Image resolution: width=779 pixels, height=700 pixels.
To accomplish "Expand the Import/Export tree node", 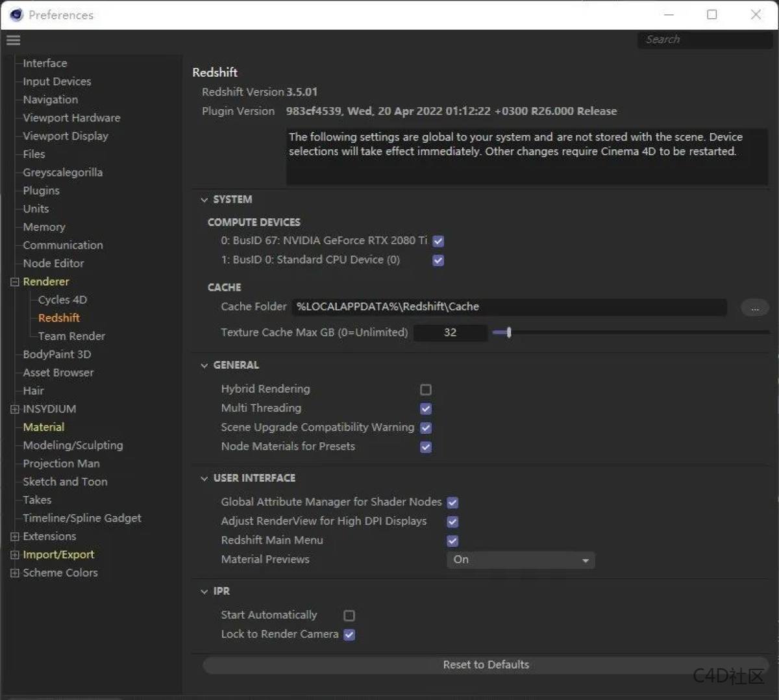I will coord(14,555).
